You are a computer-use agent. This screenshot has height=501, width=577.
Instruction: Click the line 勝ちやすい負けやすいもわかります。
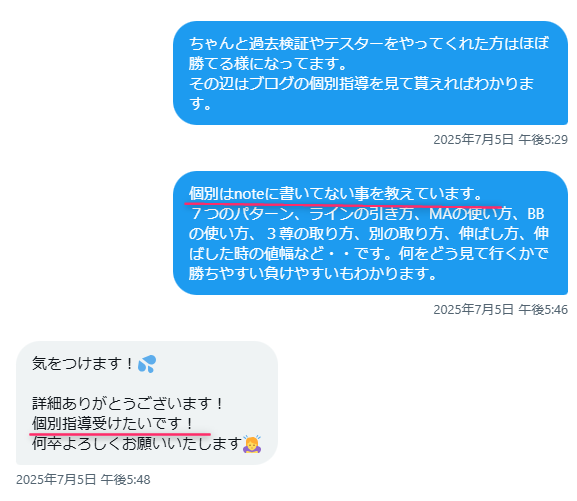pos(313,273)
